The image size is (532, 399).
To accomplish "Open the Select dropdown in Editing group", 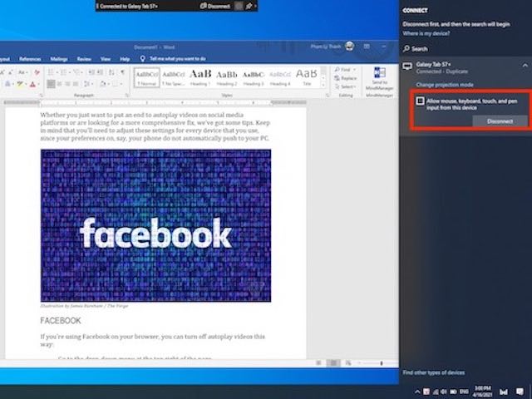I will 345,86.
